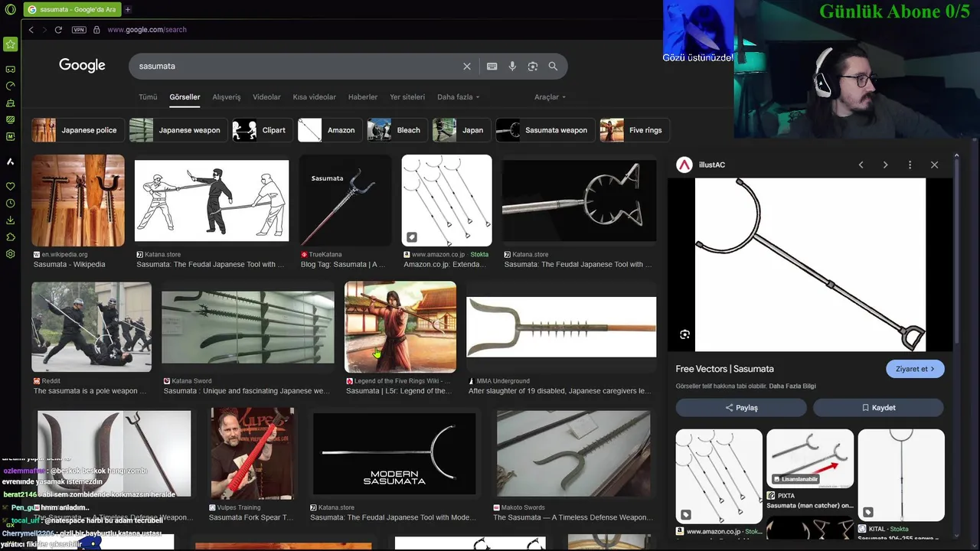Show previous image in preview panel
Viewport: 980px width, 551px height.
[861, 165]
